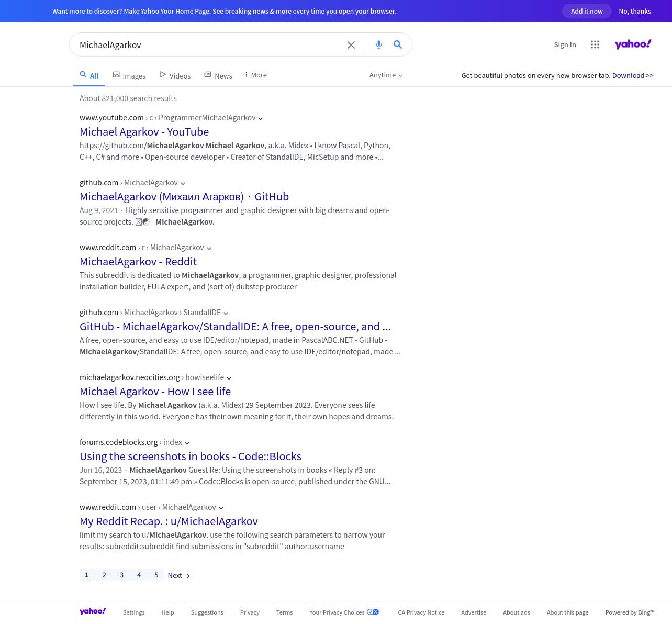The height and width of the screenshot is (624, 672).
Task: Open the MichaelAgarkov (Михаил Агарков) GitHub result
Action: (x=184, y=197)
